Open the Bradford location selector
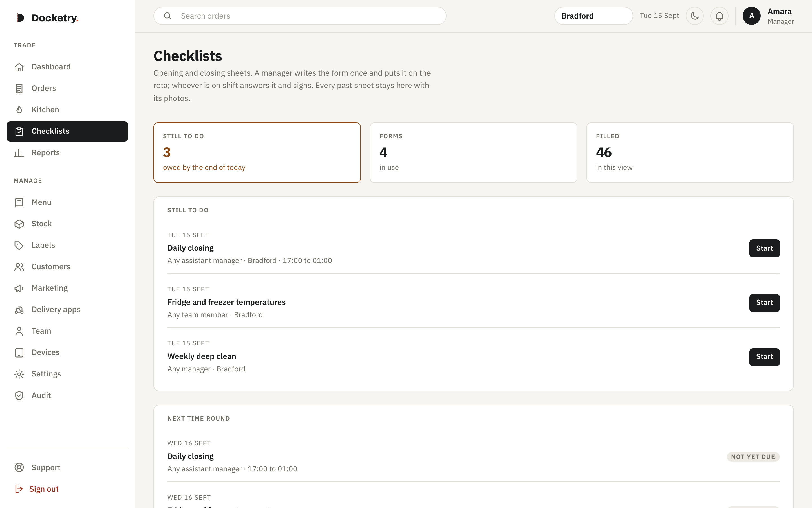812x508 pixels. click(593, 16)
